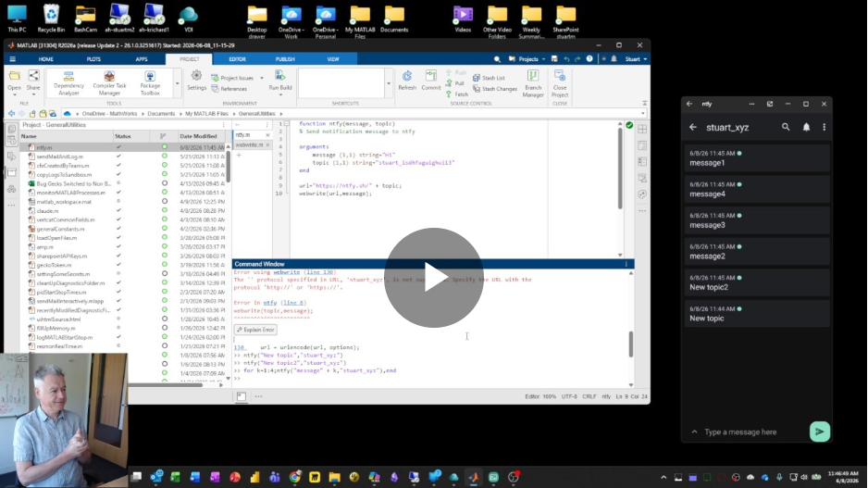
Task: Open the Package Toolbox
Action: 150,83
